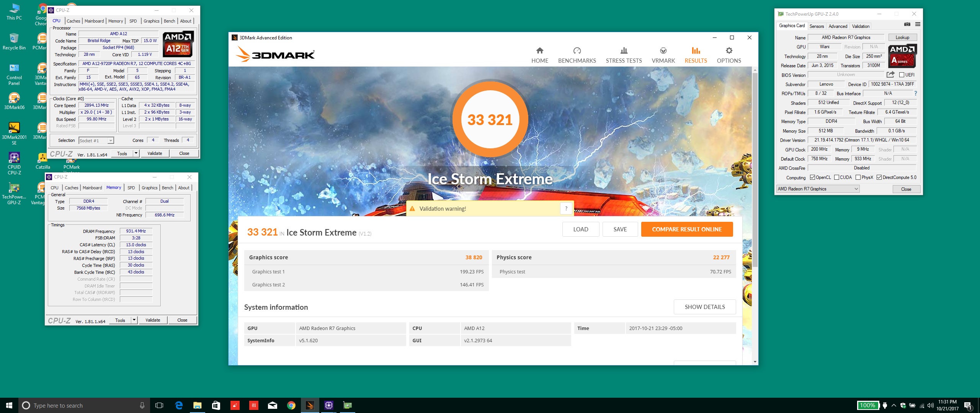Open the GPU-Z hamburger menu
The image size is (980, 413).
tap(918, 24)
